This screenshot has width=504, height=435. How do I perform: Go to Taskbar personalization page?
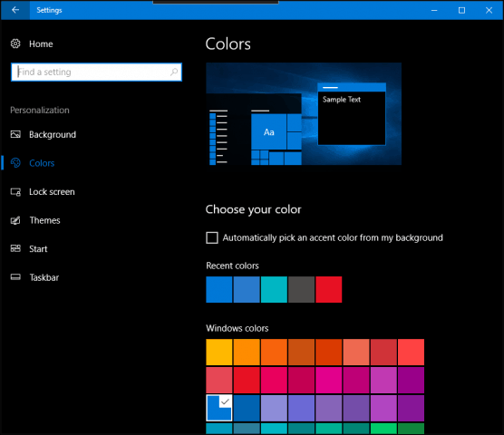tap(44, 277)
